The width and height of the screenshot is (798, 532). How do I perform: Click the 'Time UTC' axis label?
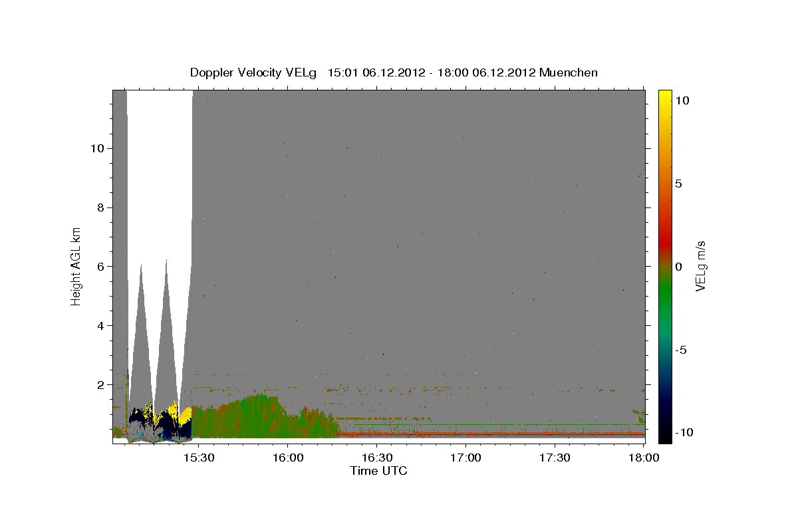[378, 471]
